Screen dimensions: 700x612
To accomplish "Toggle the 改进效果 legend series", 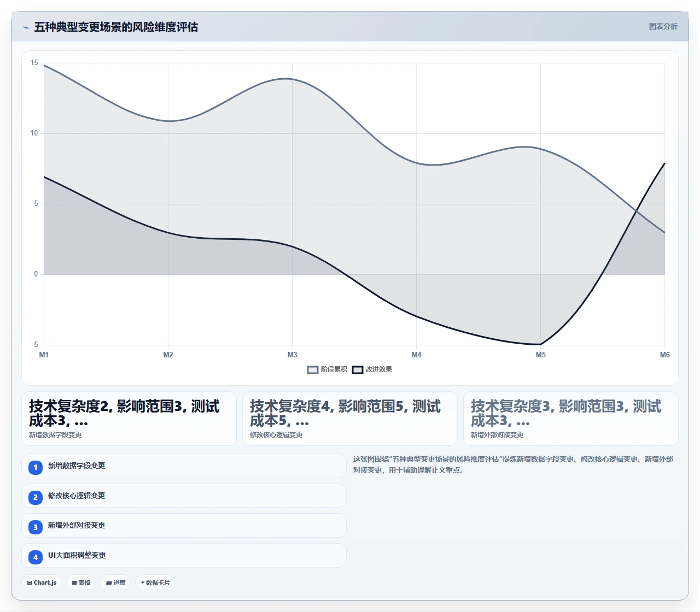I will click(x=372, y=369).
